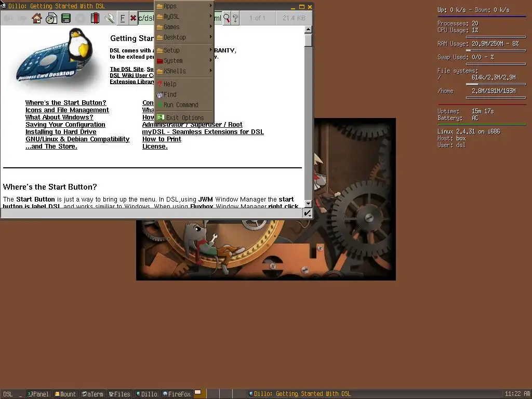Viewport: 532px width, 399px height.
Task: Launch aTerm terminal from taskbar
Action: pos(92,394)
